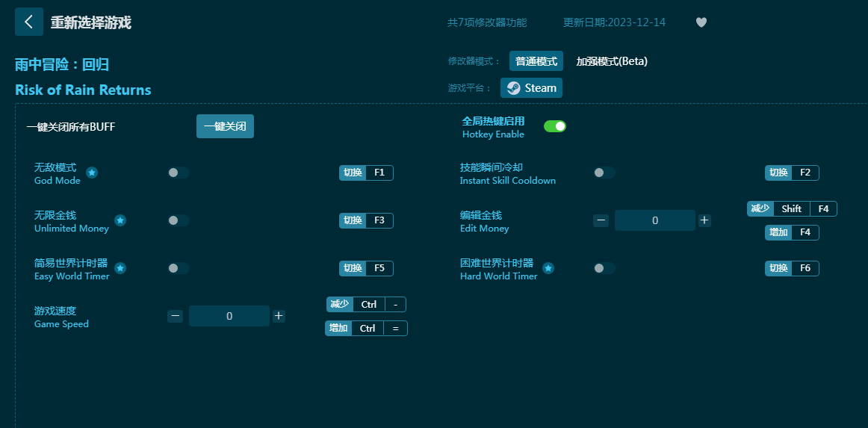The width and height of the screenshot is (868, 428).
Task: Click the 共7项修改器功能 text
Action: [487, 22]
